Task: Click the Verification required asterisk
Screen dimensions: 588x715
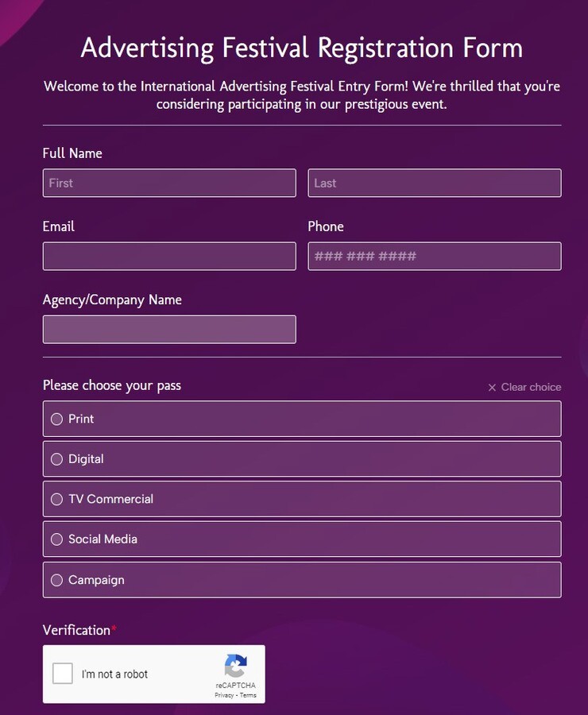Action: (114, 627)
